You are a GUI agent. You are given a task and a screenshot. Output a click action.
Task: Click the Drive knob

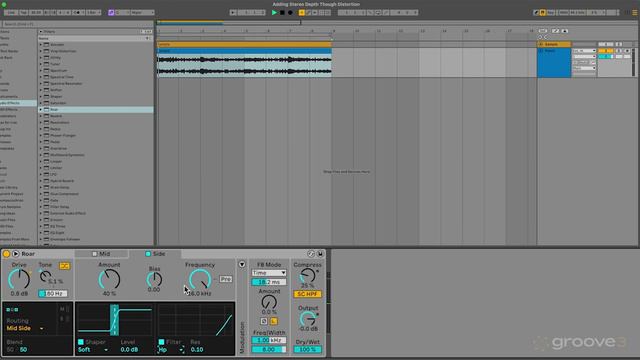pos(19,280)
